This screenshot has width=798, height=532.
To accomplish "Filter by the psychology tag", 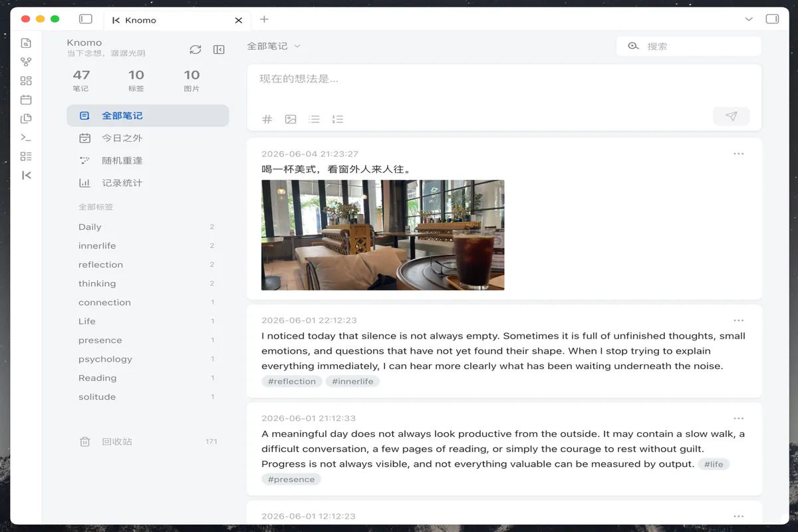I will (148, 359).
